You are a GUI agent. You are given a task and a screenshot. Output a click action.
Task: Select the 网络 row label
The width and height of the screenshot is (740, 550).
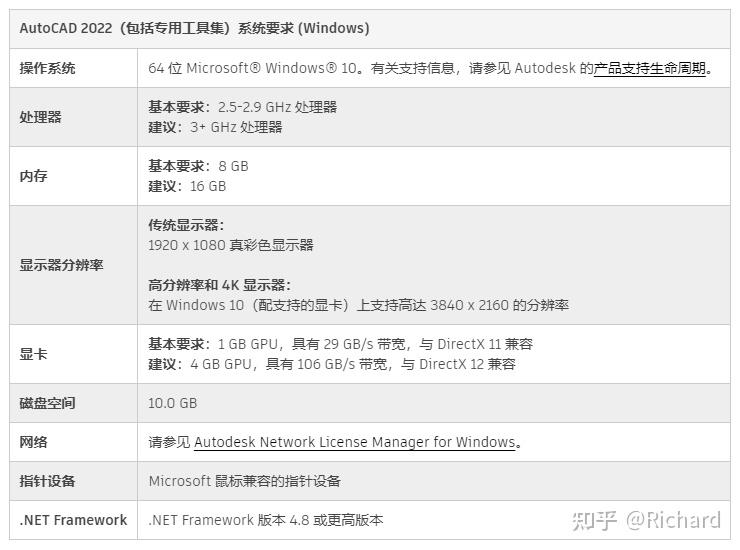click(34, 442)
